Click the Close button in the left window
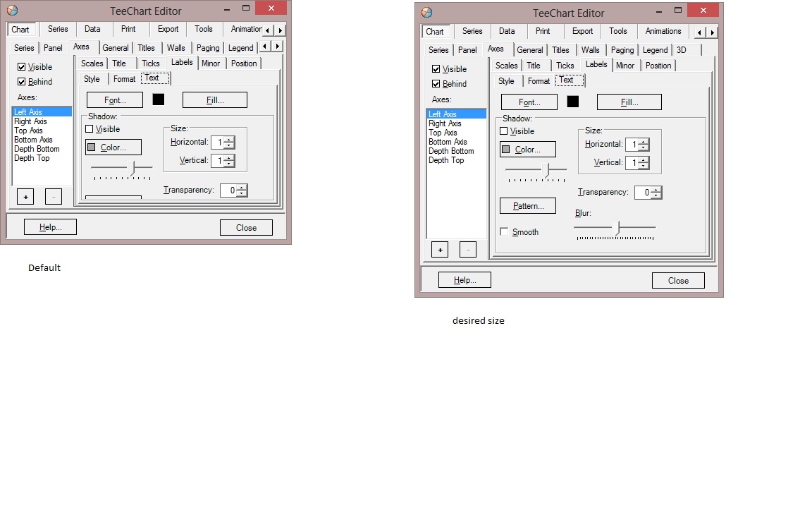812x508 pixels. pos(246,228)
